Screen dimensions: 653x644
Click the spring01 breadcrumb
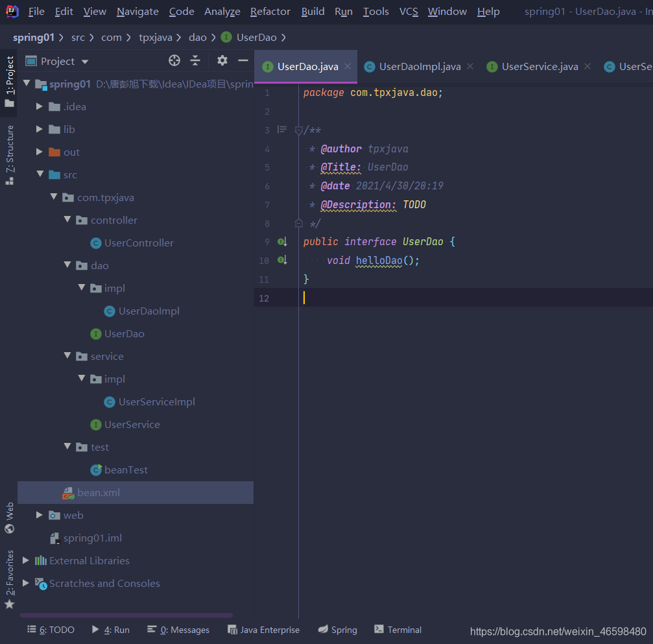click(33, 38)
